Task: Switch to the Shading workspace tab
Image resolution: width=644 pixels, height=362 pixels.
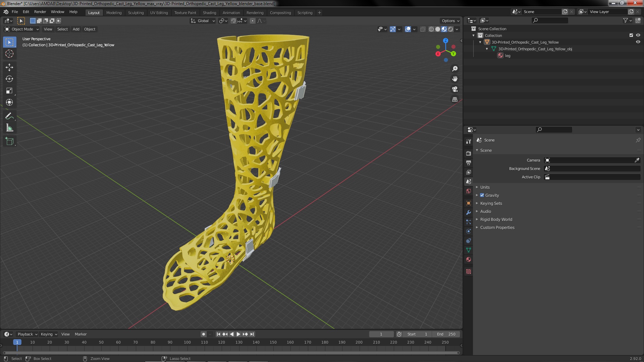Action: point(209,13)
